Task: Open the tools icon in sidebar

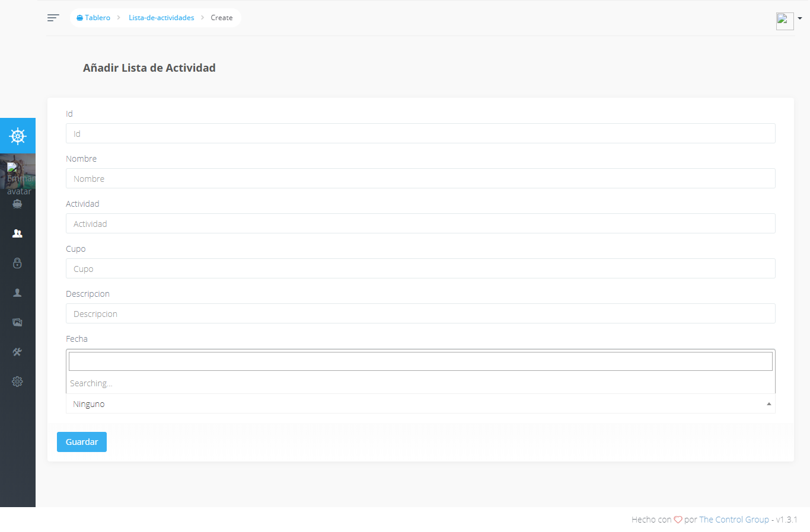Action: click(17, 352)
